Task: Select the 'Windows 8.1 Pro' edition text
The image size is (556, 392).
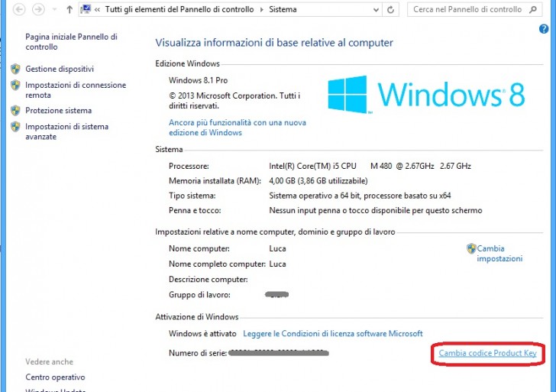Action: coord(199,80)
